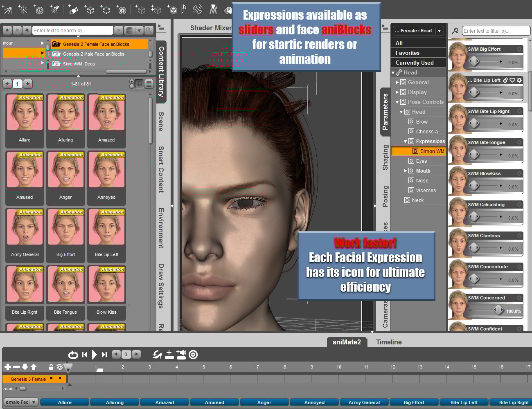The image size is (532, 409).
Task: Toggle aniMate2 track visibility eye
Action: tap(60, 367)
